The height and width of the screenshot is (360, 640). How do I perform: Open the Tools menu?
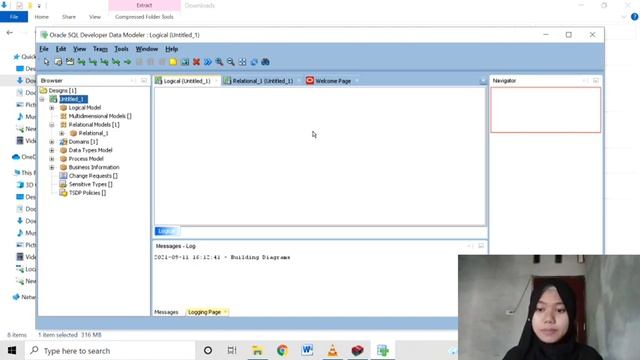coord(121,49)
